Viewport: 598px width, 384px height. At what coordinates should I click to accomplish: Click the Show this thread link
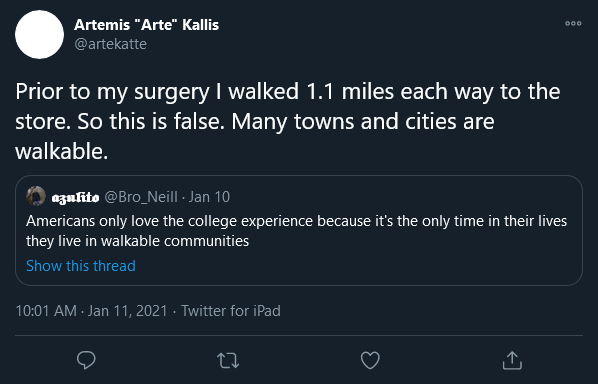coord(81,266)
